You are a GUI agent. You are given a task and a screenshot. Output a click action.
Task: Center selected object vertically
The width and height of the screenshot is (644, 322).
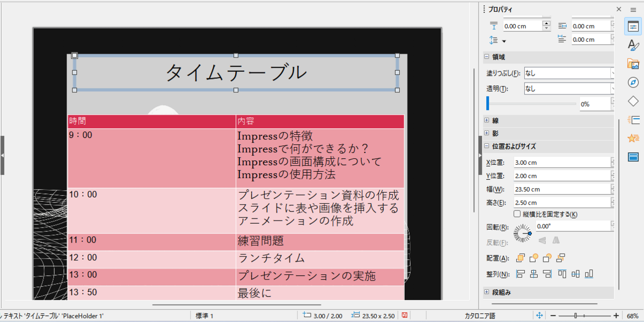point(575,274)
